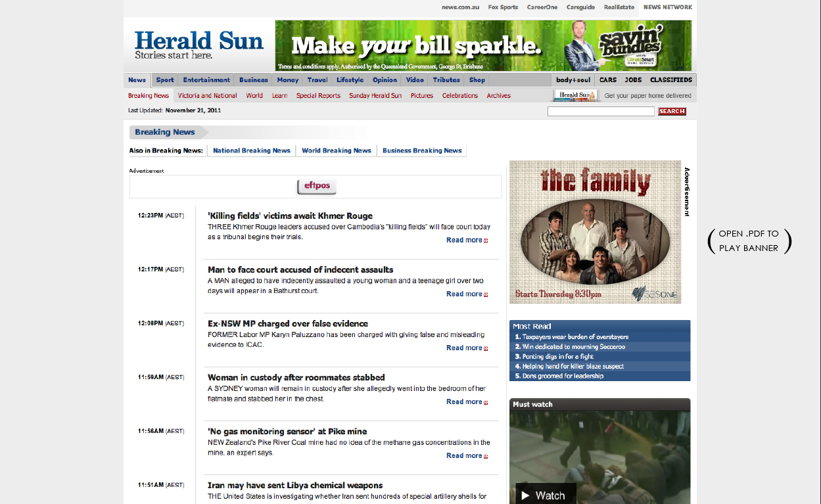Open the Shop tab
Image resolution: width=821 pixels, height=504 pixels.
tap(477, 80)
